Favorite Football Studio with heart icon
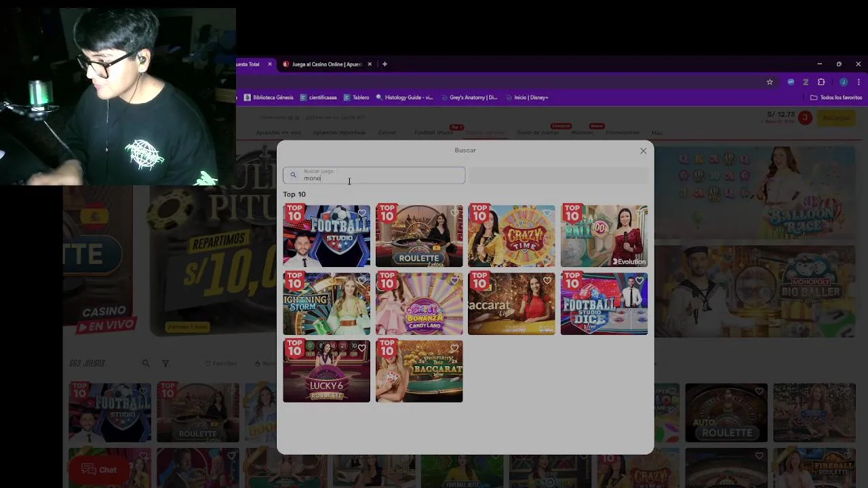Viewport: 868px width, 488px height. tap(362, 213)
